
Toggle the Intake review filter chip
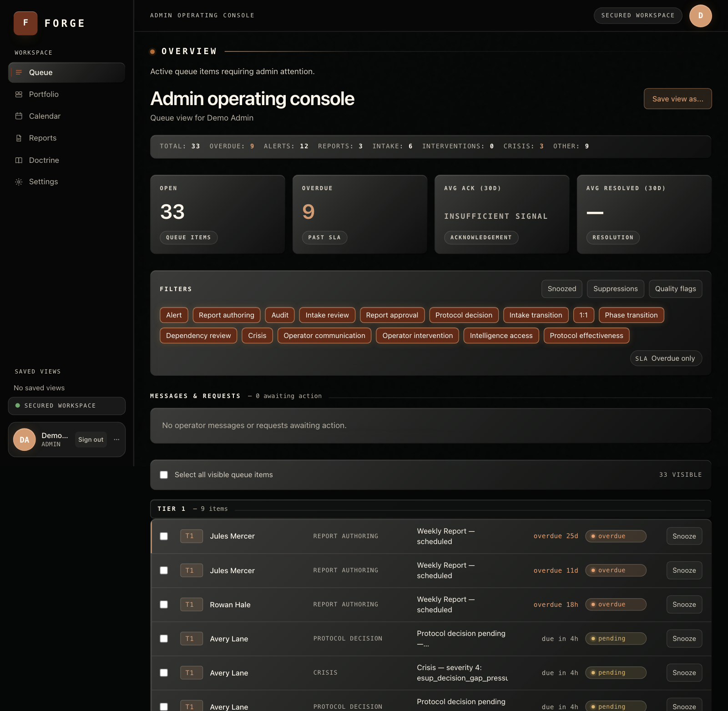[x=327, y=315]
